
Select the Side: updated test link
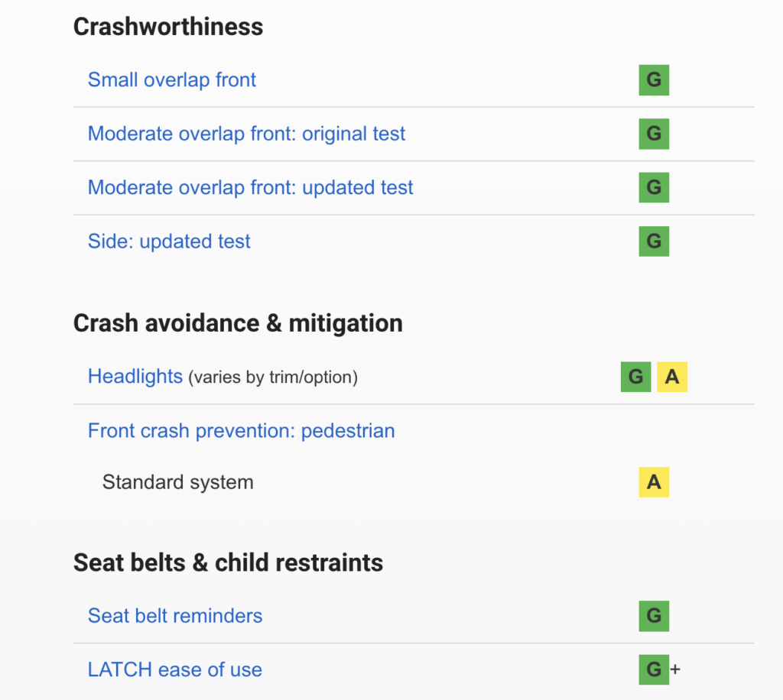(x=169, y=241)
